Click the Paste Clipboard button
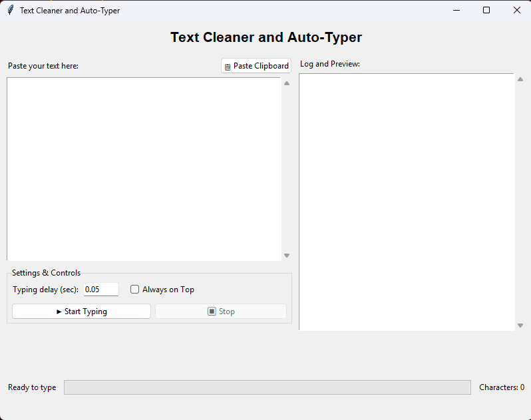Image resolution: width=531 pixels, height=420 pixels. (256, 66)
